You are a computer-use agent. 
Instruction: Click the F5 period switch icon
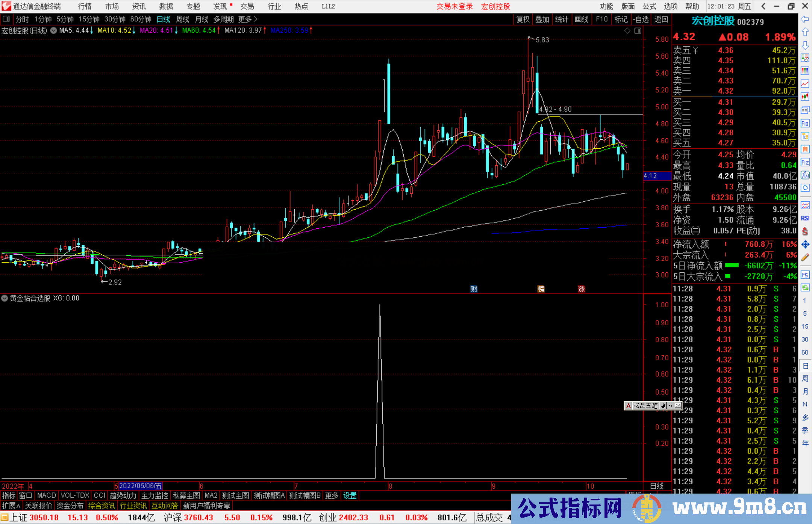click(x=805, y=275)
